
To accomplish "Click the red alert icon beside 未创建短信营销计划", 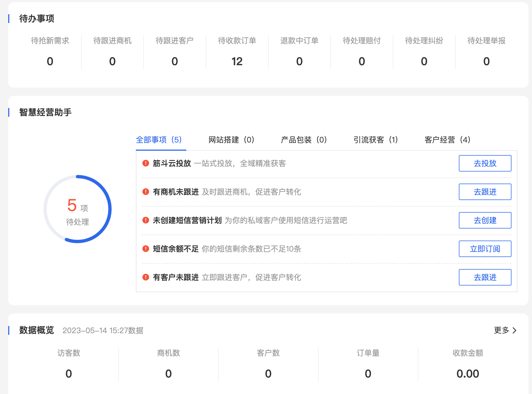I will (x=146, y=220).
